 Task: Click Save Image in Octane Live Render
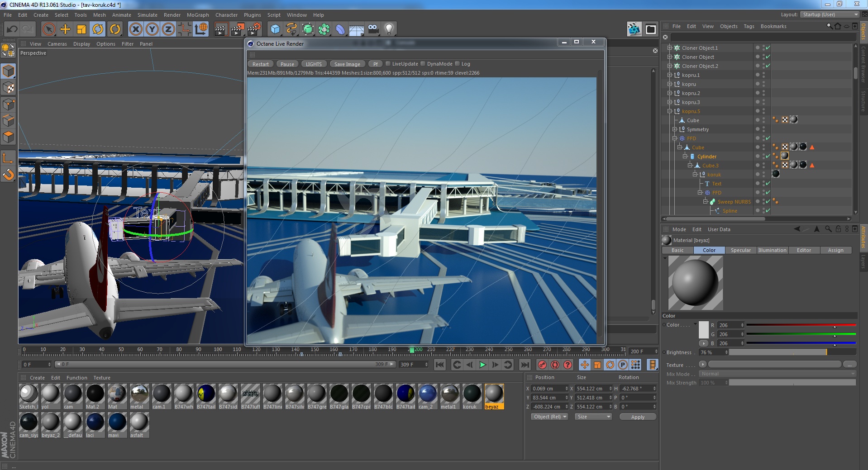point(347,64)
